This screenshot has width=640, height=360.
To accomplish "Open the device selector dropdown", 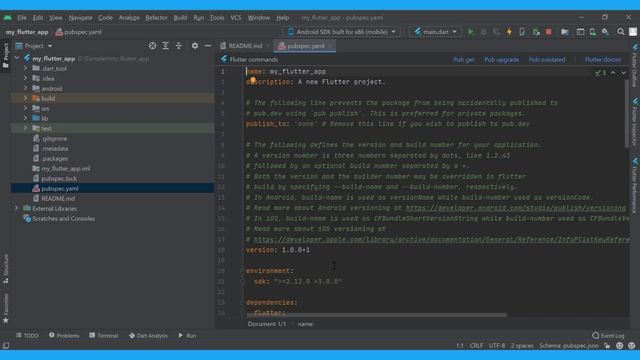I will pos(342,32).
